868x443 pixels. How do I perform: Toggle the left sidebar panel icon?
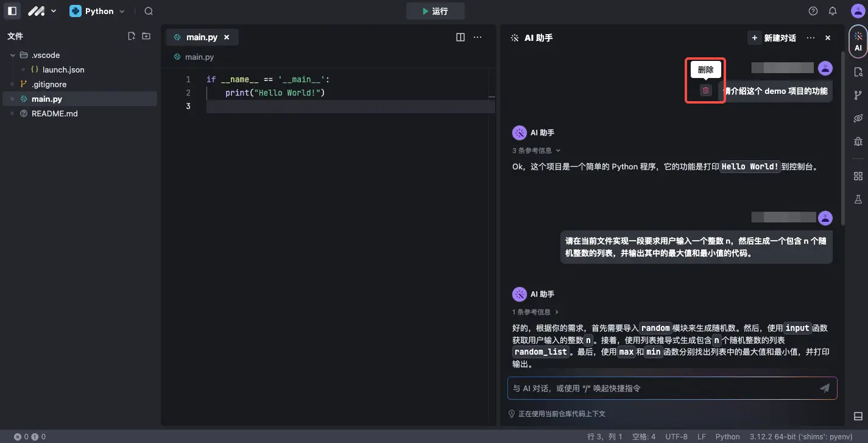(12, 11)
